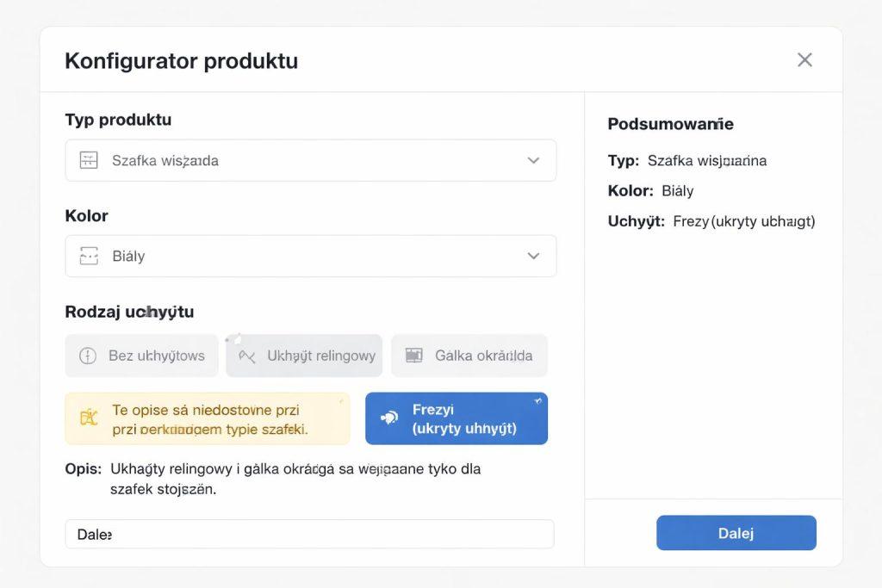
Task: Click the knob icon on Gałka okrągła
Action: 414,356
